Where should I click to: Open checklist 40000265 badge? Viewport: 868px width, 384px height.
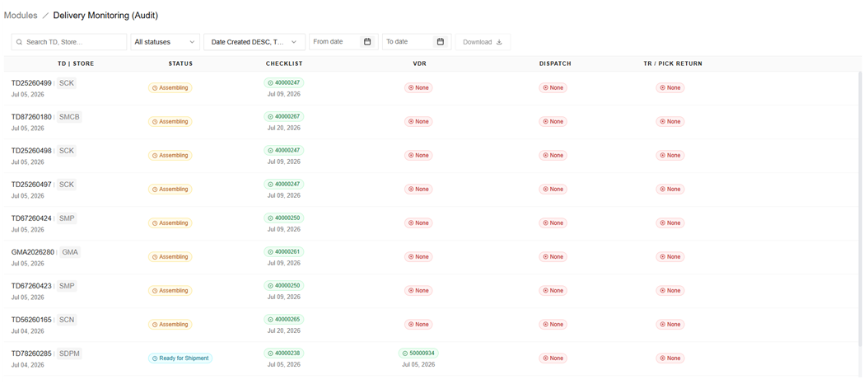[x=284, y=319]
